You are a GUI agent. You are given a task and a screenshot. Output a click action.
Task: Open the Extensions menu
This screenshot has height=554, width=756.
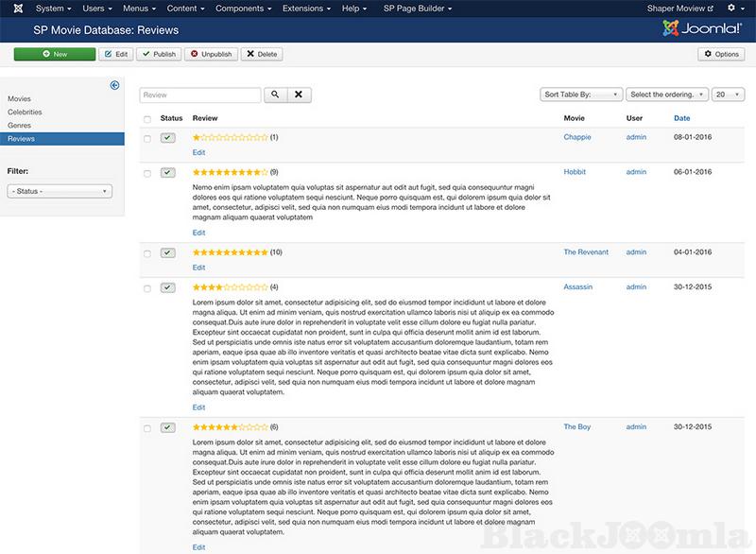(308, 9)
